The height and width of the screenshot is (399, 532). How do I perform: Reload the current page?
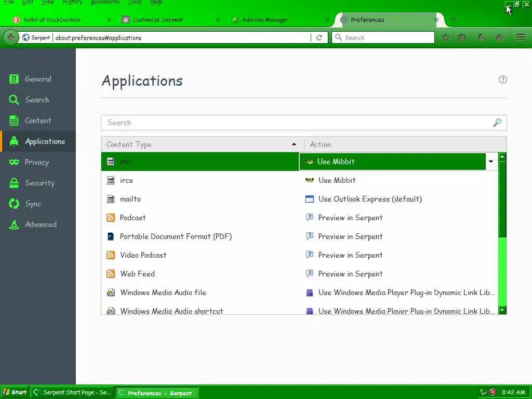click(320, 37)
